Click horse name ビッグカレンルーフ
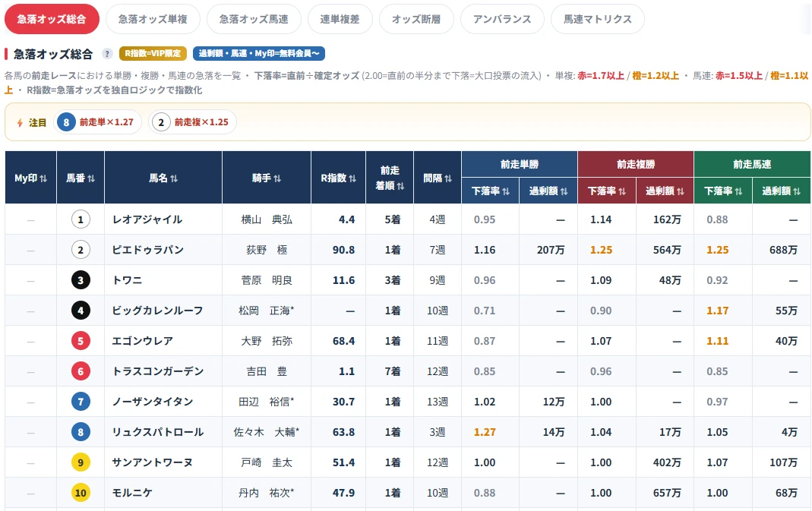The width and height of the screenshot is (812, 511). pos(157,311)
